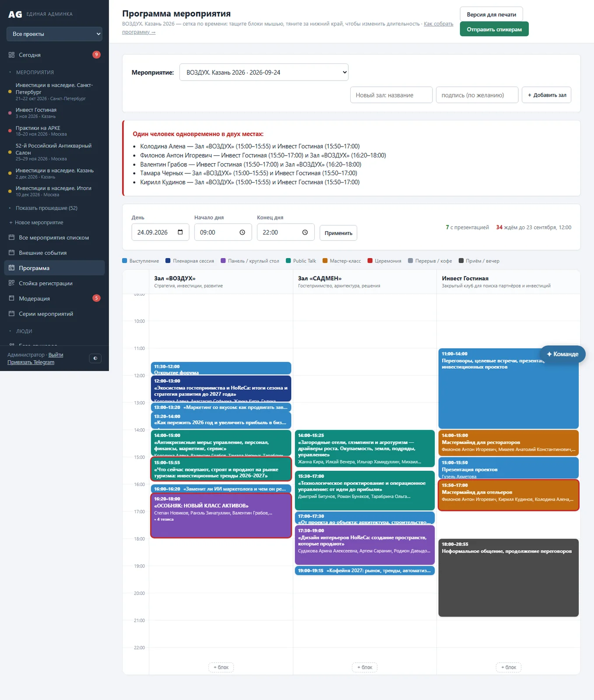Open the date picker calendar icon
Viewport: 594px width, 700px height.
point(180,232)
